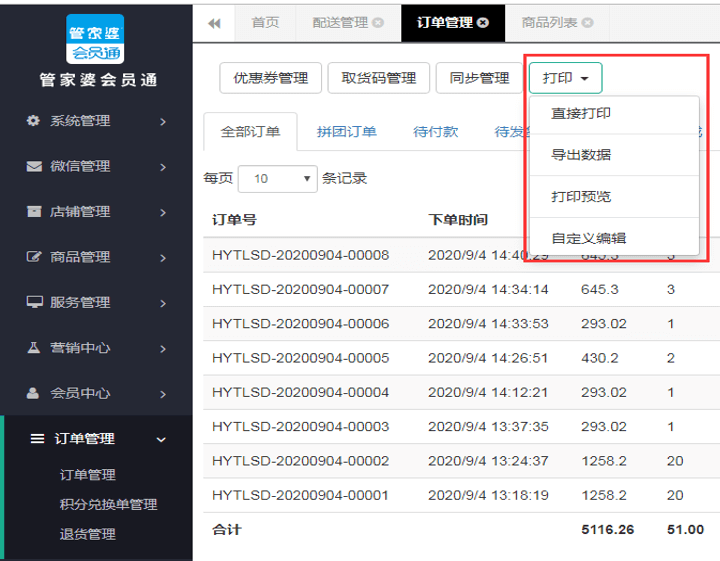Click the 优惠券管理 button
The width and height of the screenshot is (720, 561).
coord(270,78)
